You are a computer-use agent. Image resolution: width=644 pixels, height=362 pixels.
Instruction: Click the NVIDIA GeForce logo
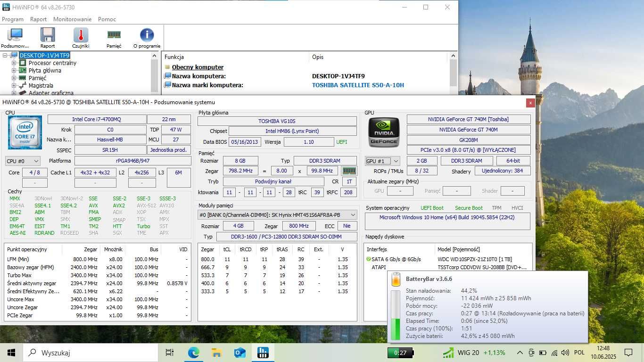(384, 132)
